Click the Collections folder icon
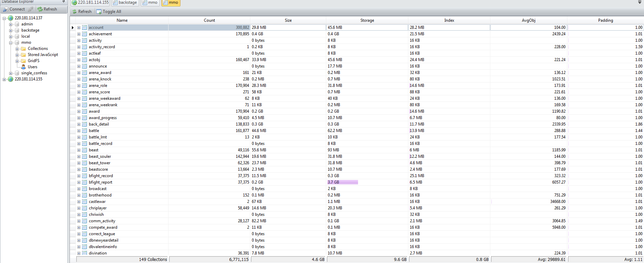This screenshot has width=644, height=263. [x=23, y=49]
